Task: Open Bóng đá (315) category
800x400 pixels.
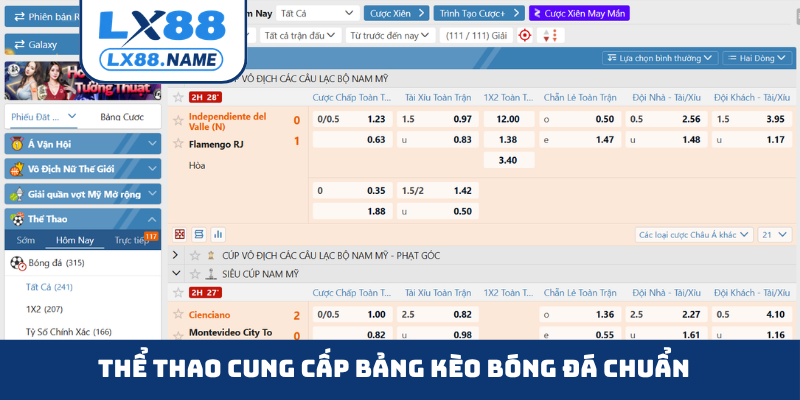Action: pyautogui.click(x=83, y=263)
